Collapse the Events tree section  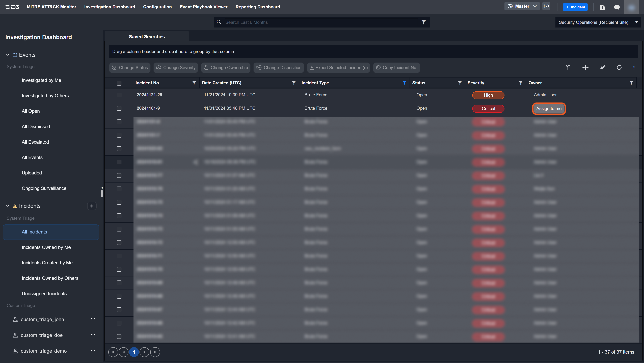point(8,55)
